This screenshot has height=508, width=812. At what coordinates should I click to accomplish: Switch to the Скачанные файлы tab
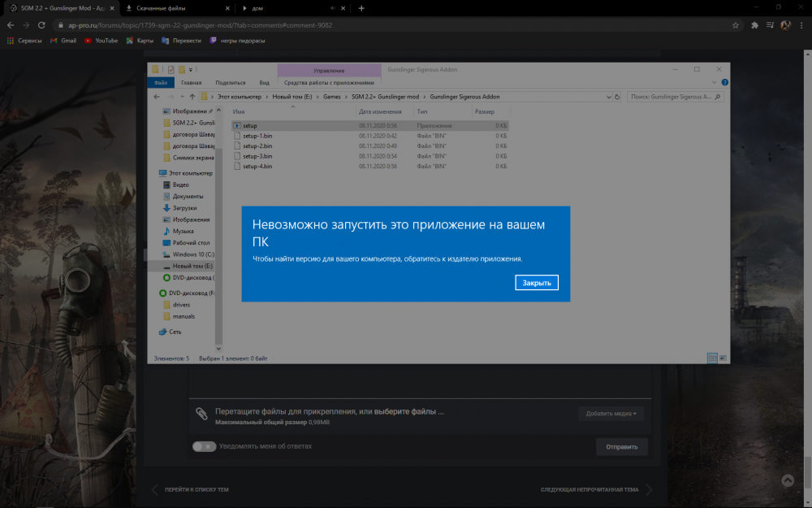(x=172, y=8)
